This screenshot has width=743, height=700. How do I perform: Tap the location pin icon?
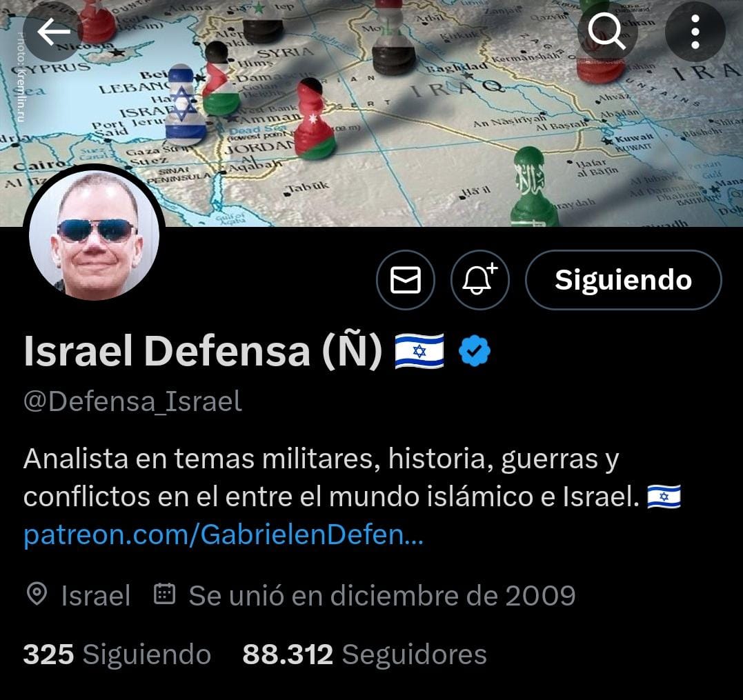coord(37,594)
